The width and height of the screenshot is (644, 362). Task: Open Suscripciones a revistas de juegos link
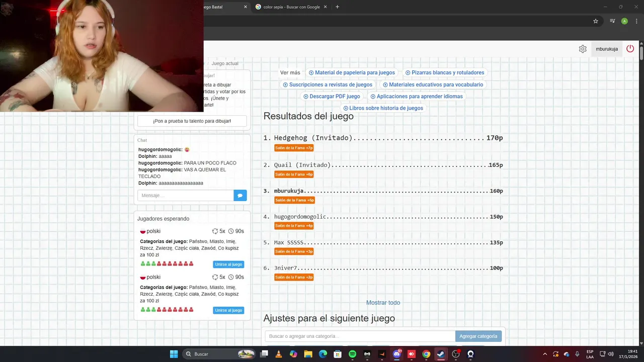[328, 84]
